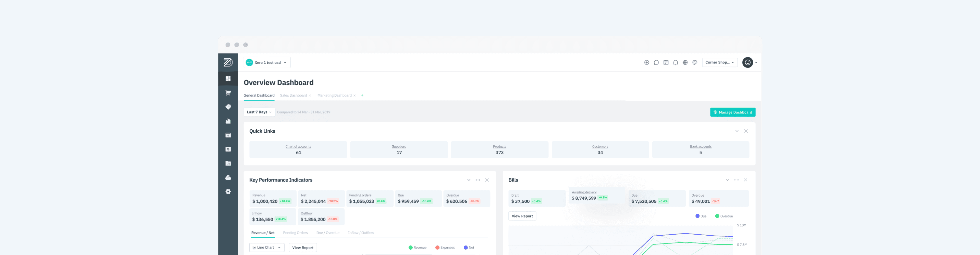Image resolution: width=980 pixels, height=255 pixels.
Task: Remove the Key Performance Indicators widget
Action: pos(487,180)
